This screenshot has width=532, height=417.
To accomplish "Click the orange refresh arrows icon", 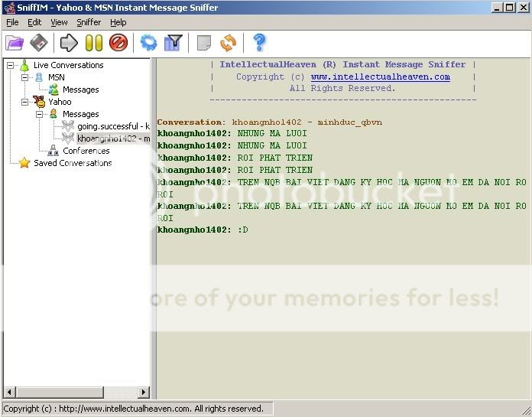I will (229, 43).
